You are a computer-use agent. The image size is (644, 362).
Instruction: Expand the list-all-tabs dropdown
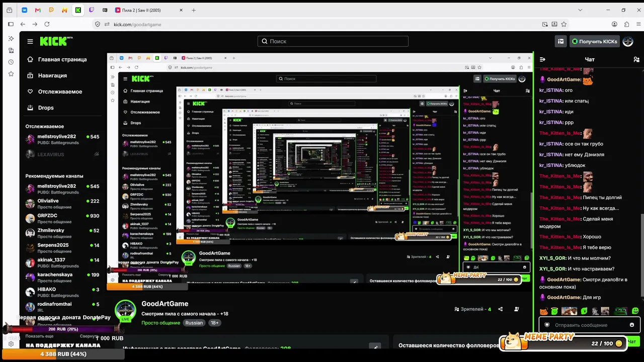coord(580,10)
